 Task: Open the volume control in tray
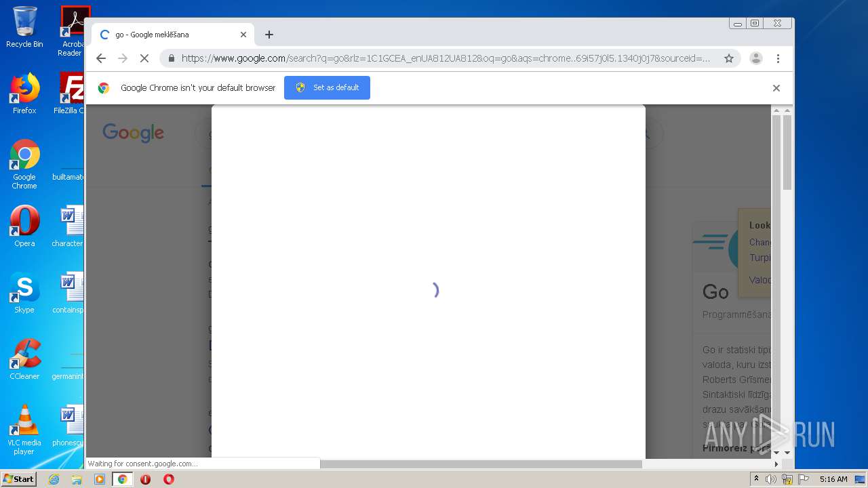771,479
